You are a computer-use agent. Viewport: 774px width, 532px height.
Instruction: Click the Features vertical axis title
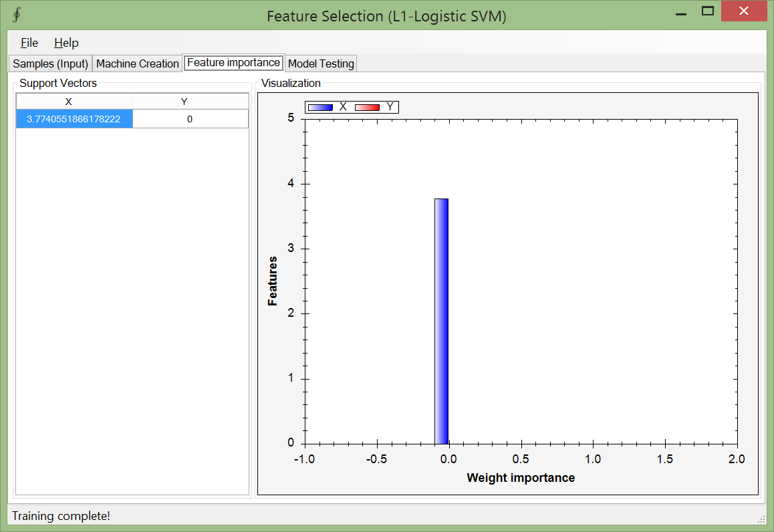[x=273, y=281]
